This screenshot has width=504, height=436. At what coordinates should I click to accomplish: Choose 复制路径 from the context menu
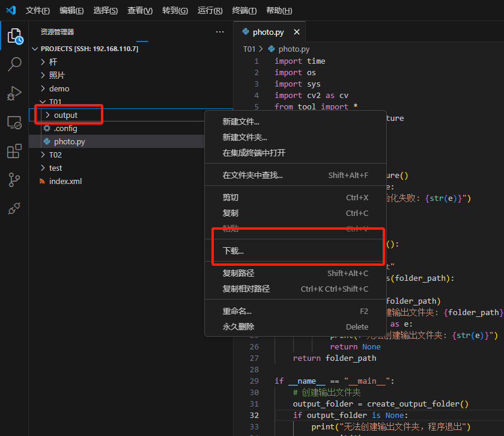(238, 273)
